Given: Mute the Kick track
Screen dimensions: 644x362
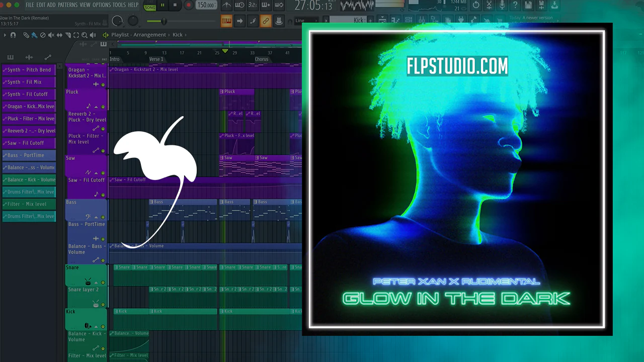Looking at the screenshot, I should click(x=103, y=326).
